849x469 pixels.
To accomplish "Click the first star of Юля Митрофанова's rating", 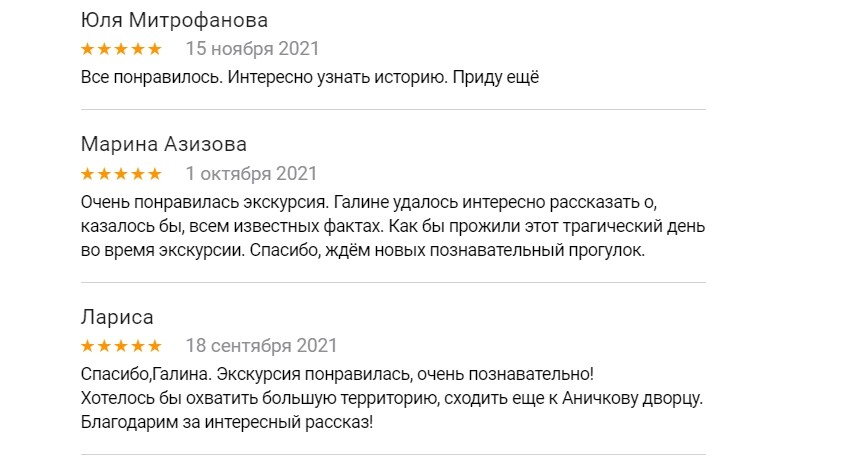I will [x=87, y=49].
